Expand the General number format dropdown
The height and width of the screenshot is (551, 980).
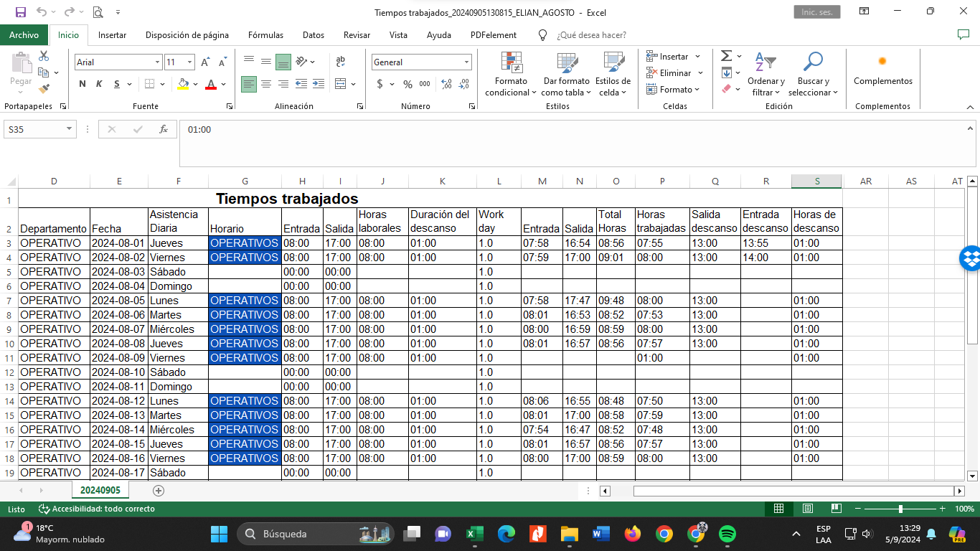(466, 62)
